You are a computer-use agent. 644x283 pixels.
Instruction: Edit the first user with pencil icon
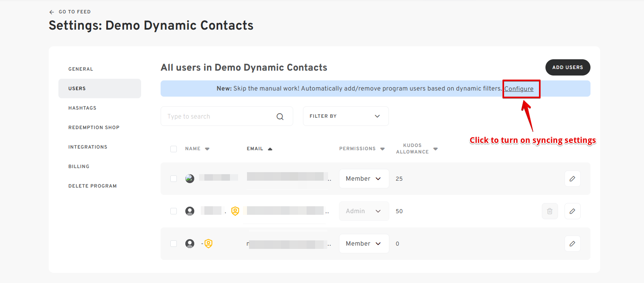click(572, 179)
